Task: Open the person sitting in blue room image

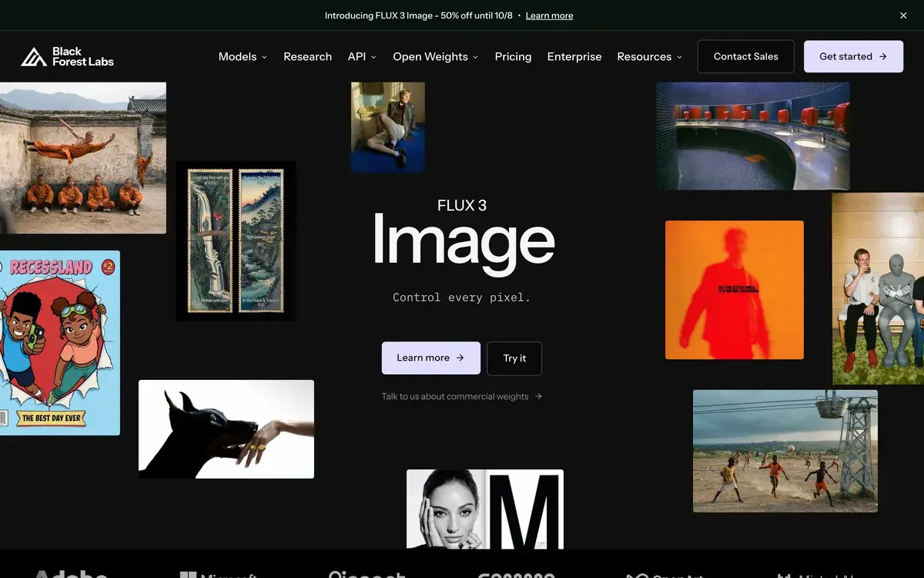Action: [388, 127]
